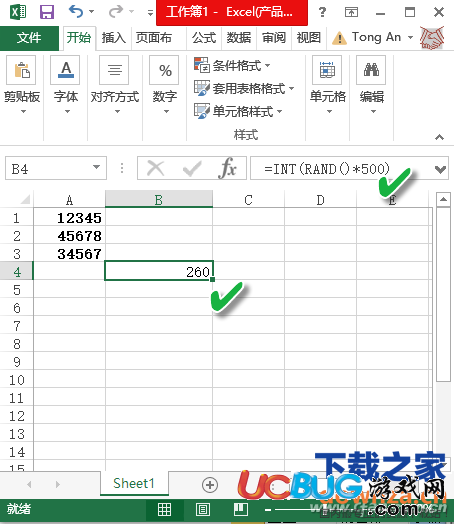Open the Editing (编辑) binoculars group icon
The width and height of the screenshot is (454, 524).
pyautogui.click(x=371, y=70)
